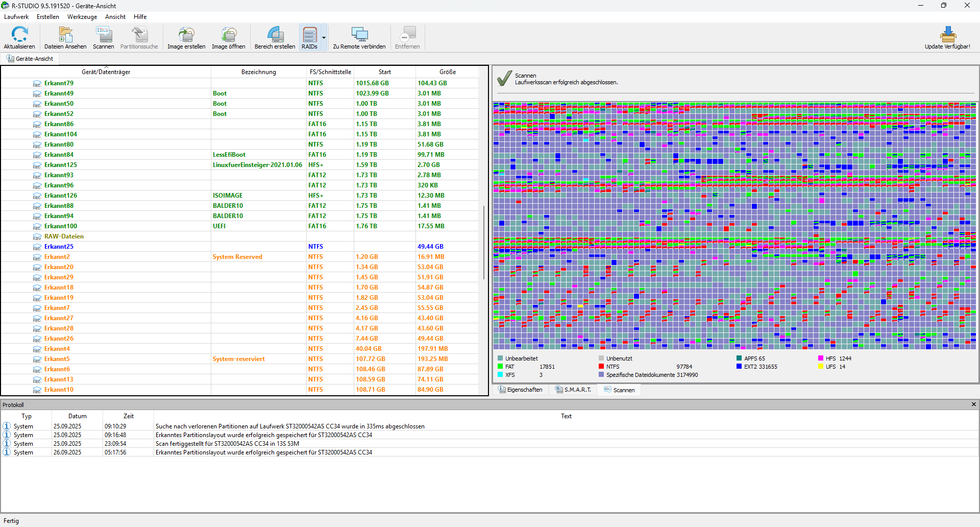
Task: Click the Update Verfügbar icon
Action: coord(948,35)
